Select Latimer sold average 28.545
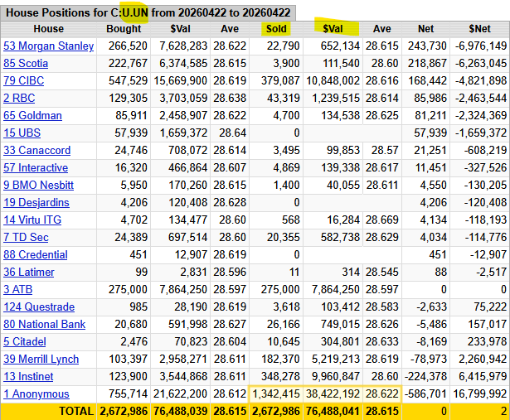The image size is (510, 420). [381, 273]
